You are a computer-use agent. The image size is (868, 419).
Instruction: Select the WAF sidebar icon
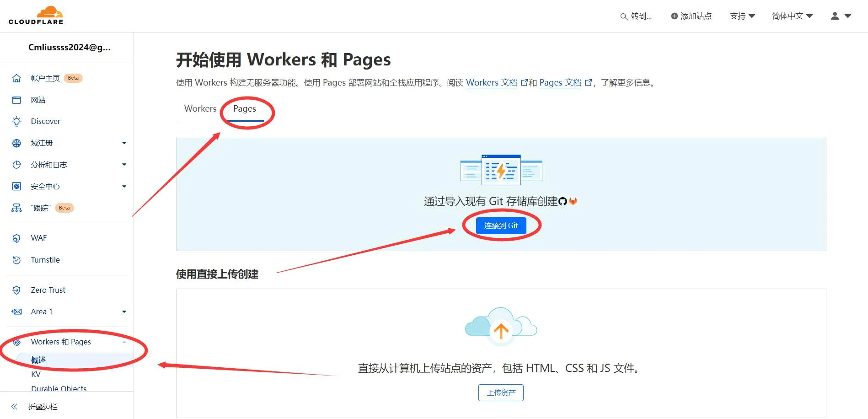(x=16, y=238)
